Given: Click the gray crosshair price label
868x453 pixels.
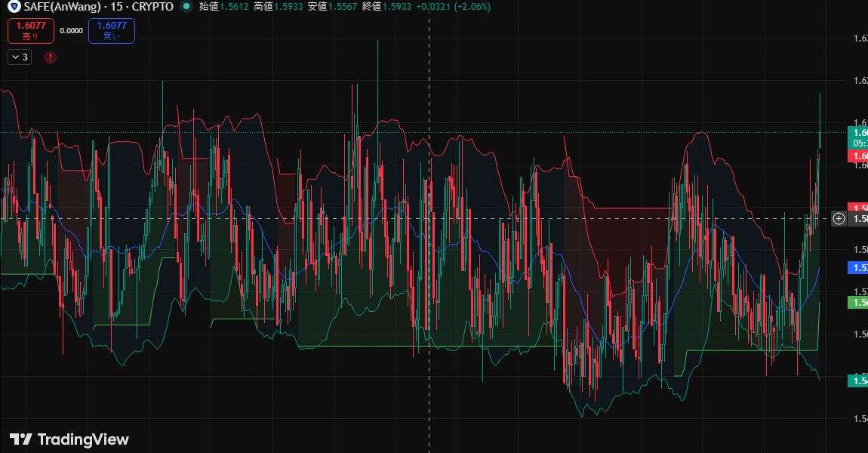Looking at the screenshot, I should 859,219.
